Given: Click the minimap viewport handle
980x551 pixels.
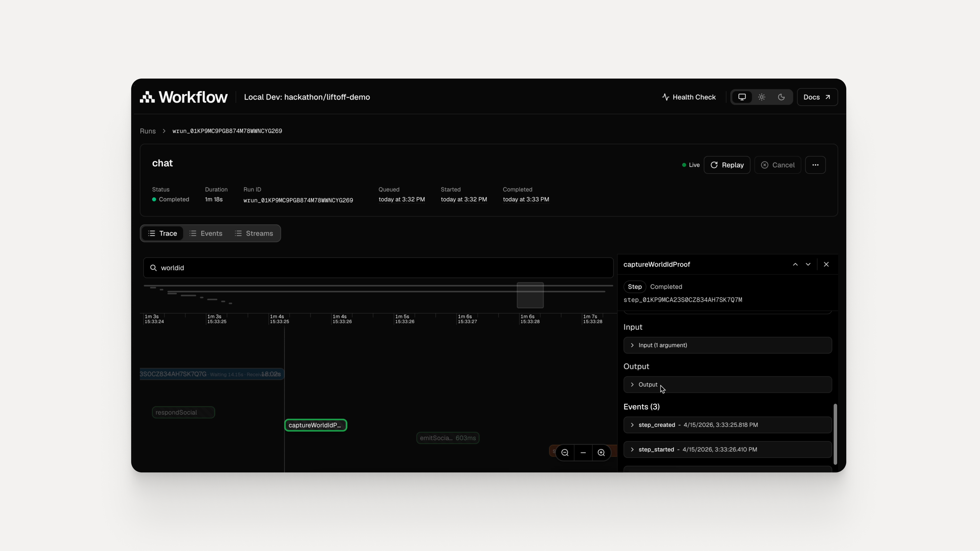Looking at the screenshot, I should tap(530, 295).
